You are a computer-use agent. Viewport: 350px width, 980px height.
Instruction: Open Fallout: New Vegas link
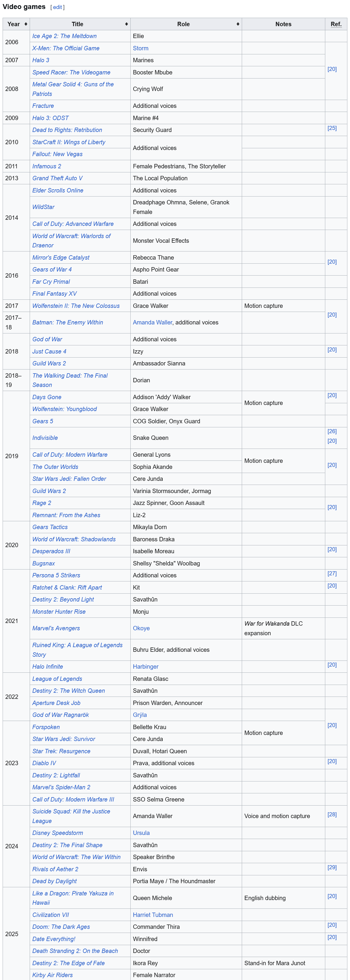pos(58,154)
